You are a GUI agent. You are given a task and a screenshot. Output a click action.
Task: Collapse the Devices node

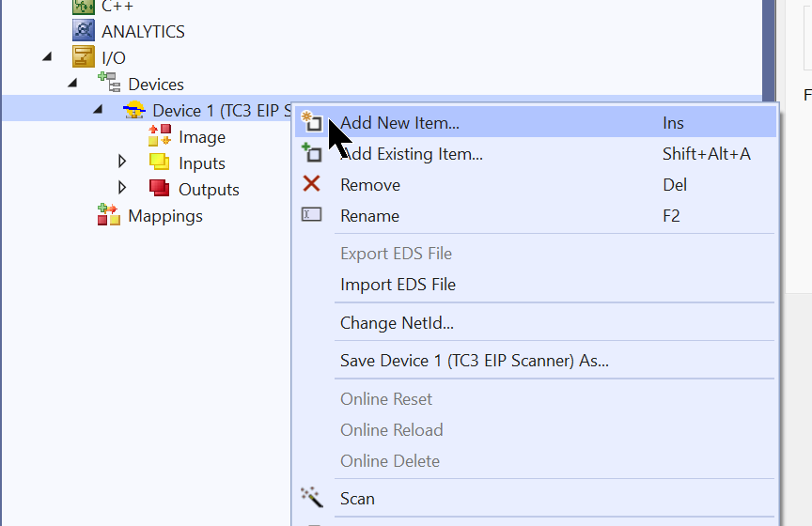[72, 83]
